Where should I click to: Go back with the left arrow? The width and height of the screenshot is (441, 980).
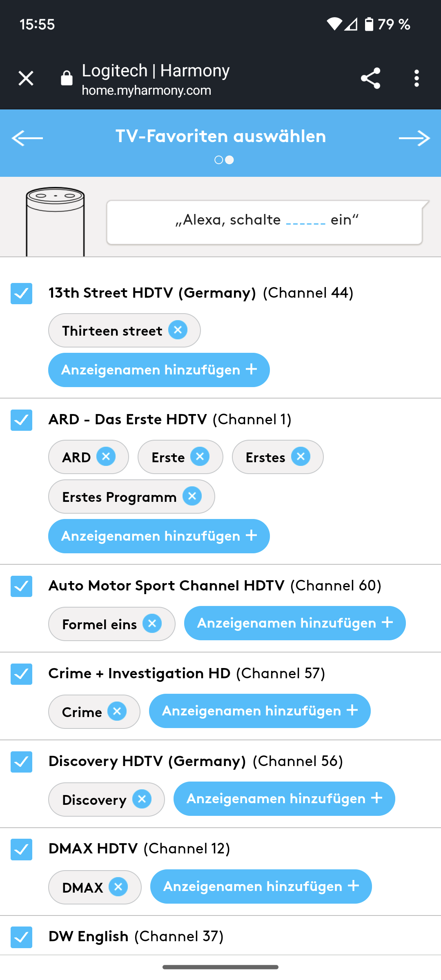pyautogui.click(x=27, y=138)
